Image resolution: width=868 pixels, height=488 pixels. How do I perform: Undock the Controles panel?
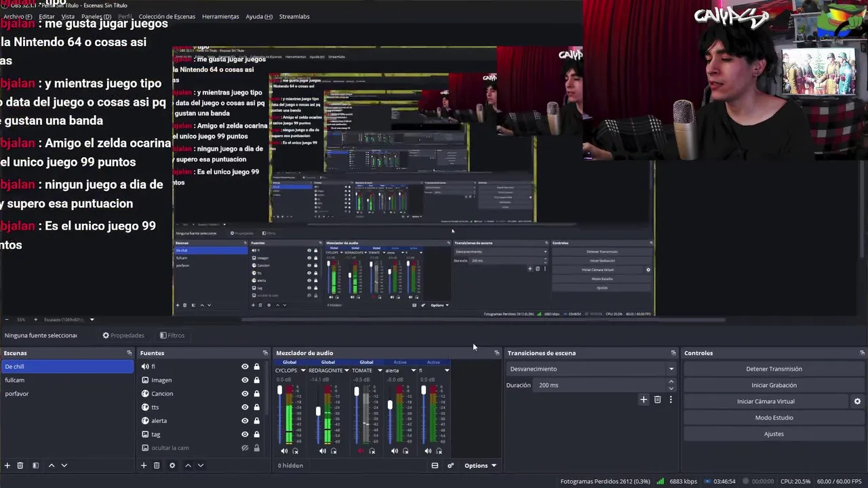tap(862, 353)
